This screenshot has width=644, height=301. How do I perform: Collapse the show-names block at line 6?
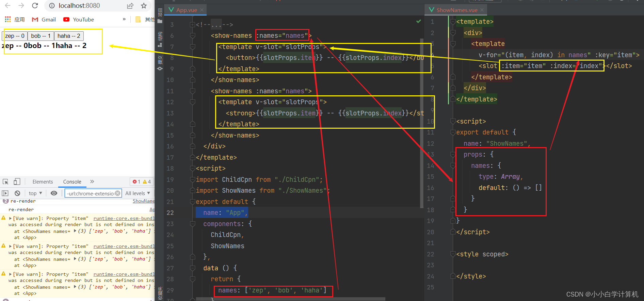[193, 35]
